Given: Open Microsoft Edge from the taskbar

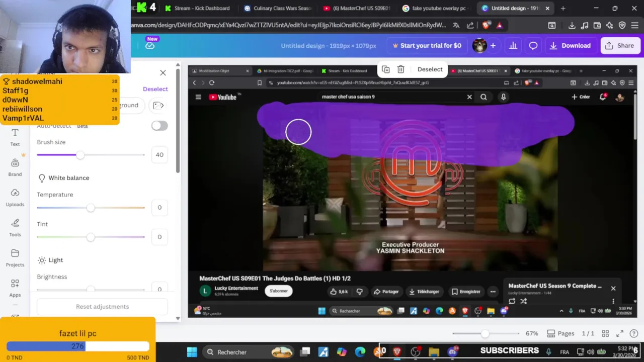Looking at the screenshot, I should point(360,352).
